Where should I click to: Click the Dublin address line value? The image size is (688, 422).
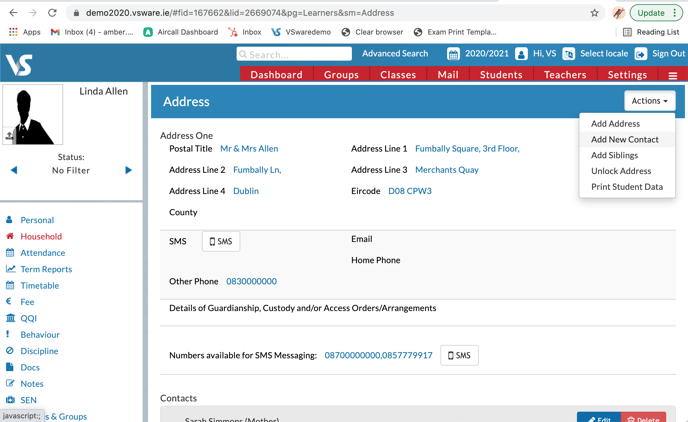point(246,191)
